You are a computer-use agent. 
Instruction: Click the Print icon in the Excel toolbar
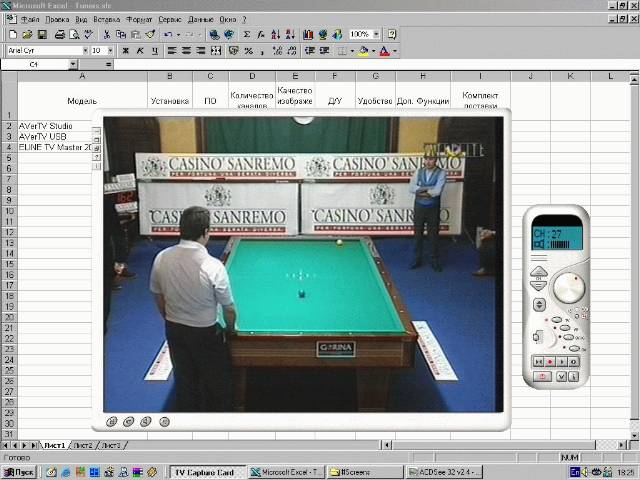pyautogui.click(x=60, y=35)
